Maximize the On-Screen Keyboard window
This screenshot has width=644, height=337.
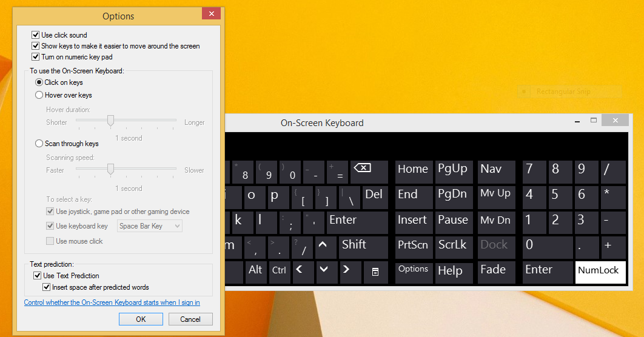tap(594, 120)
